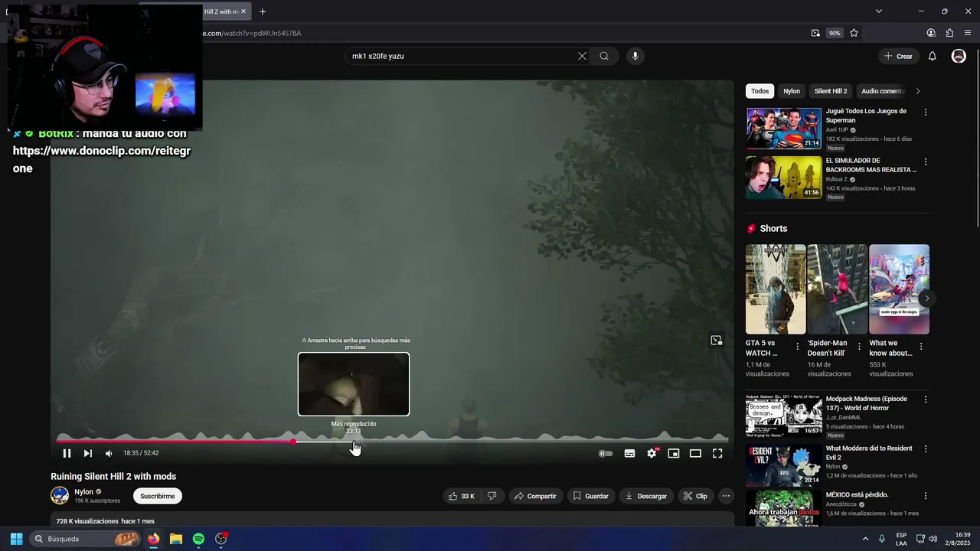Click the Compartir button

click(x=535, y=496)
